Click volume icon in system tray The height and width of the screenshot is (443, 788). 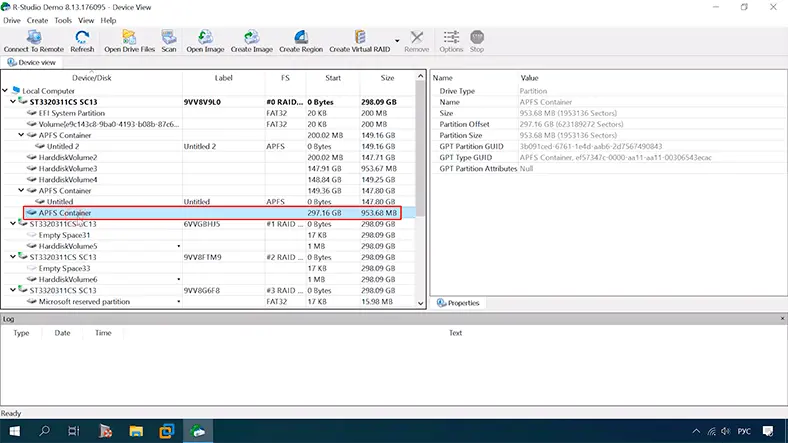(725, 431)
